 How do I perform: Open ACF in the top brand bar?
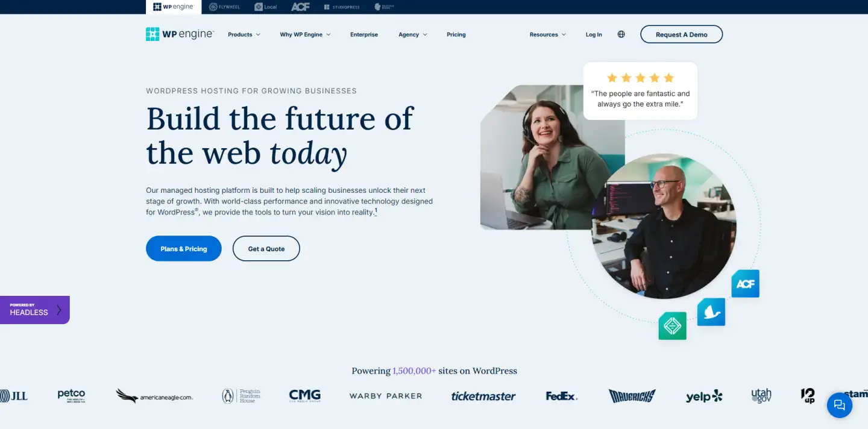tap(300, 7)
